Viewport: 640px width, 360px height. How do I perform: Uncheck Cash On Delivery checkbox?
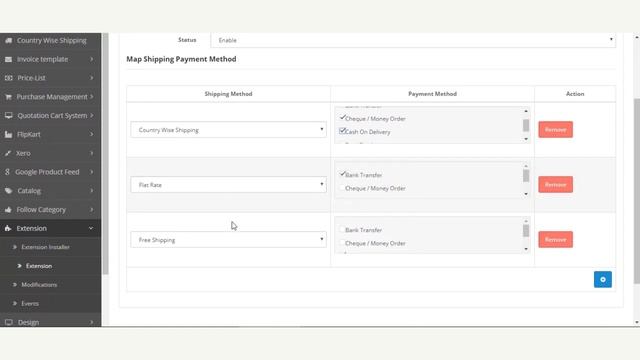342,131
